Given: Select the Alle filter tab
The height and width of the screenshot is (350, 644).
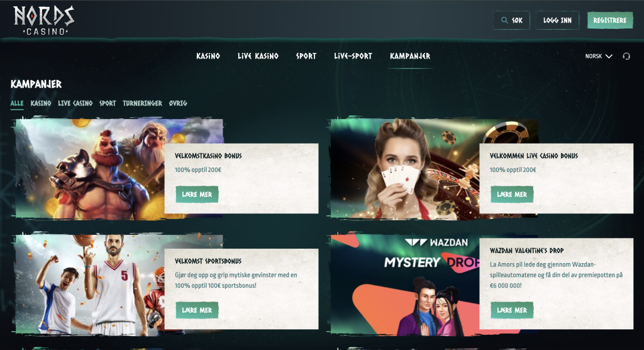Looking at the screenshot, I should [x=17, y=103].
